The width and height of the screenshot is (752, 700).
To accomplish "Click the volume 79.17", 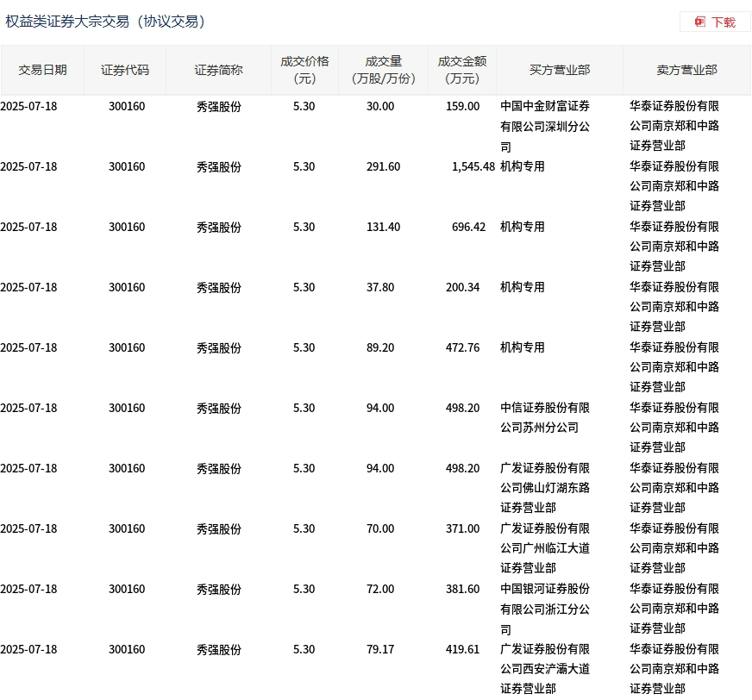I will point(380,650).
